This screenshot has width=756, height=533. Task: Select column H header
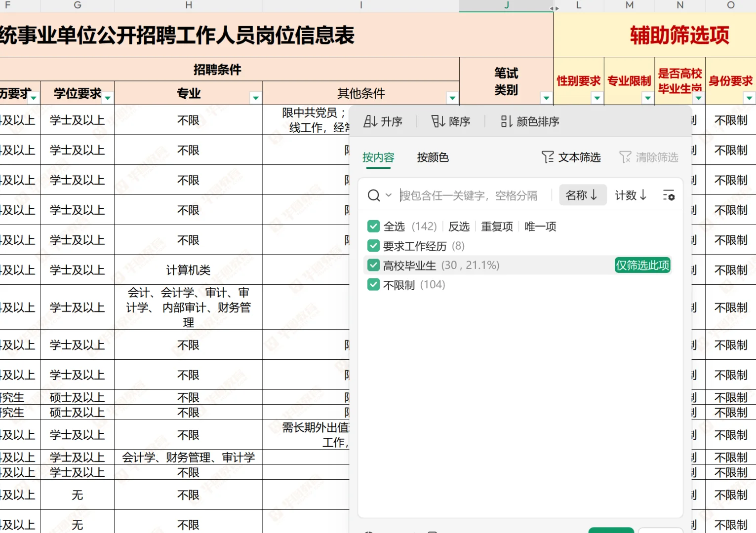tap(189, 5)
